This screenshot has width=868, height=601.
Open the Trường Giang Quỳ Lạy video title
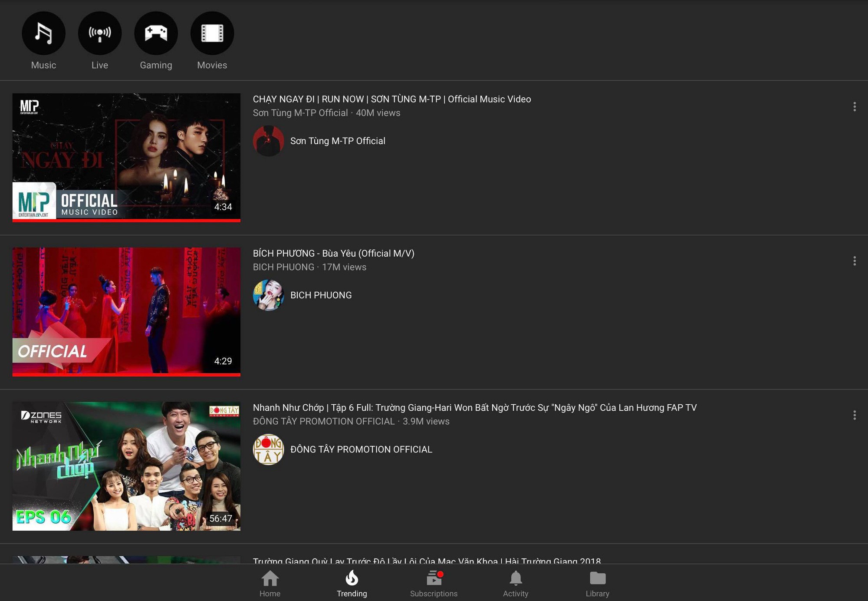pos(427,561)
